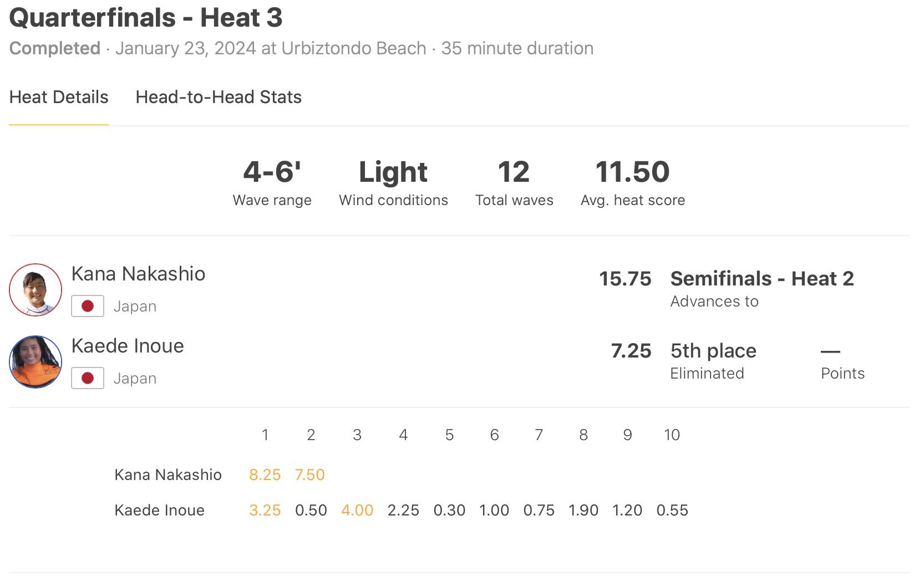Image resolution: width=924 pixels, height=582 pixels.
Task: Go to Semifinals - Heat 2
Action: coord(762,278)
